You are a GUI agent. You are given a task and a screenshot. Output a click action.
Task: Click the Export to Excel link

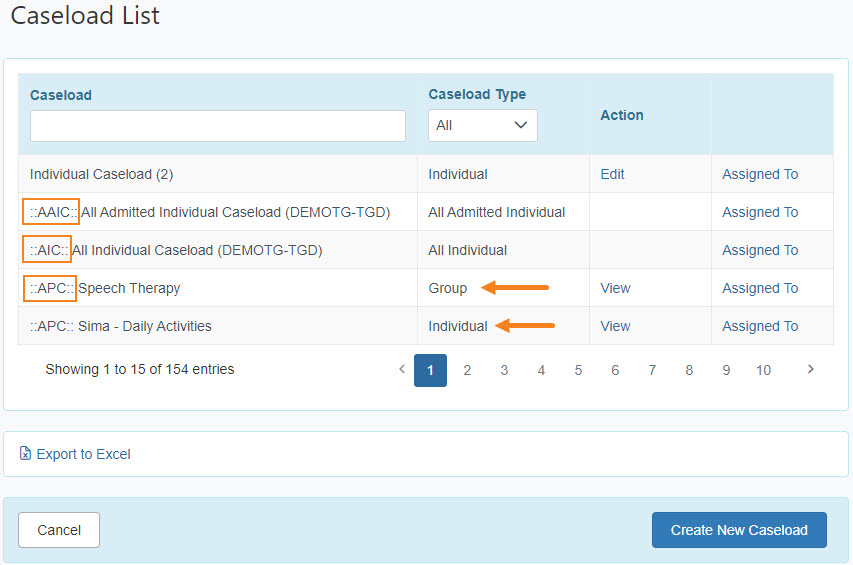coord(83,454)
